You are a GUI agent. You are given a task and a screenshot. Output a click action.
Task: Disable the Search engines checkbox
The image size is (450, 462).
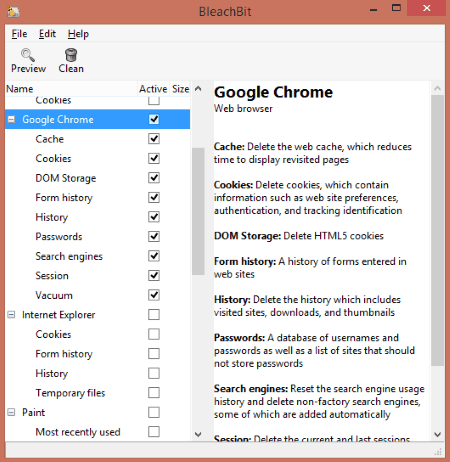pos(154,256)
